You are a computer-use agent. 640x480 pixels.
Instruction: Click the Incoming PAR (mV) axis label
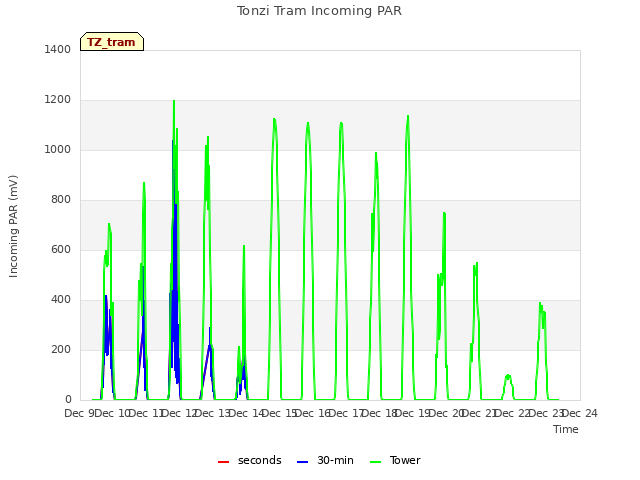click(13, 226)
